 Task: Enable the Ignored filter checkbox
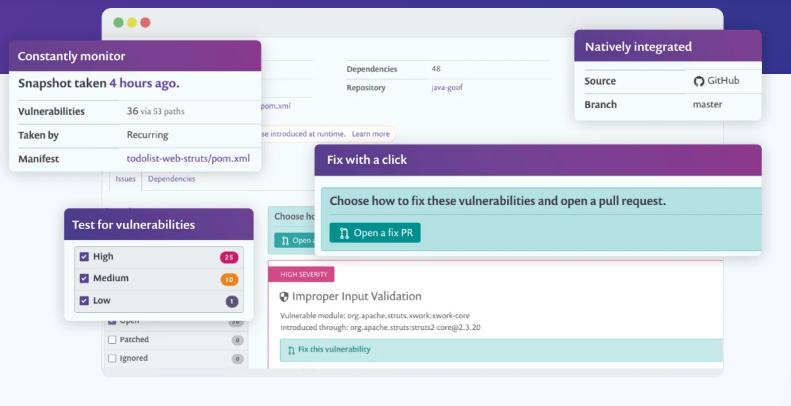(112, 357)
